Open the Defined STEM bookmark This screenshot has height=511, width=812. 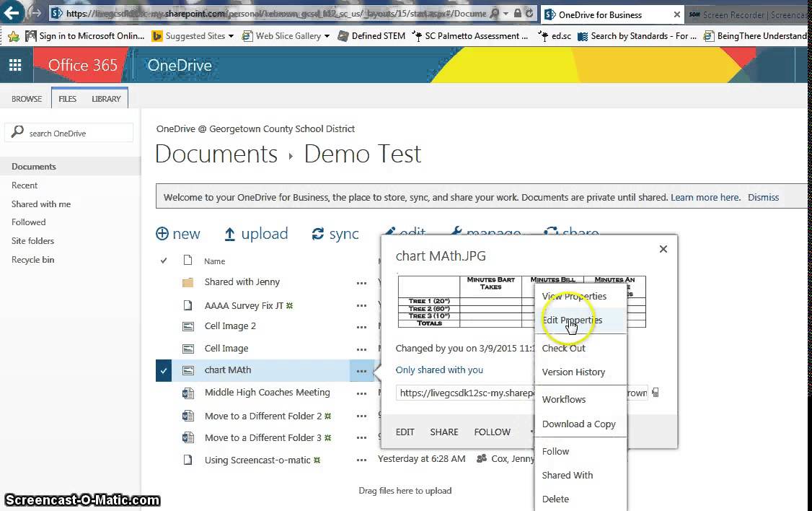(x=372, y=36)
